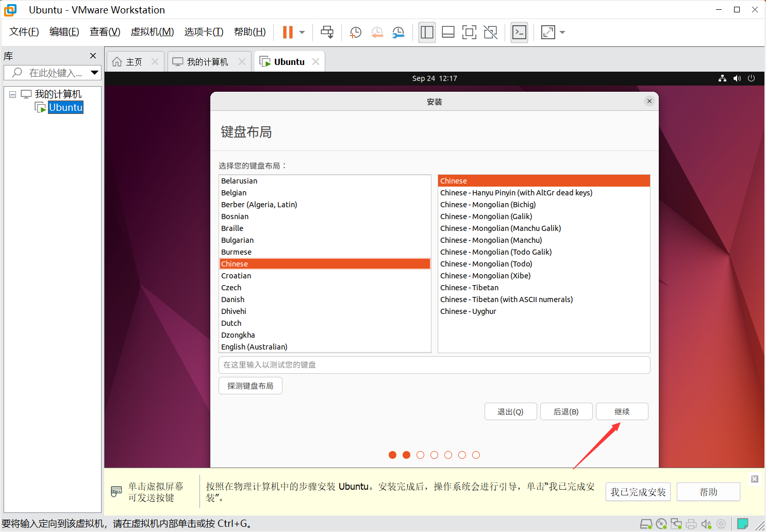The height and width of the screenshot is (532, 766).
Task: Open the library search dropdown arrow
Action: pyautogui.click(x=94, y=73)
